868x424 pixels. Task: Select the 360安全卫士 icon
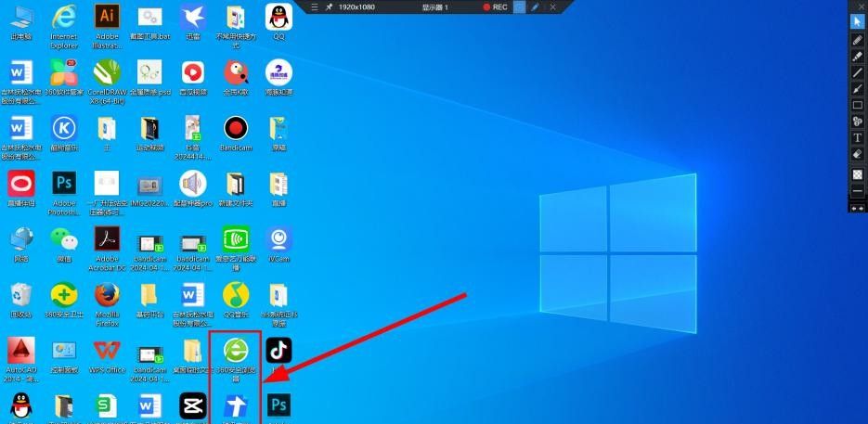pos(64,300)
